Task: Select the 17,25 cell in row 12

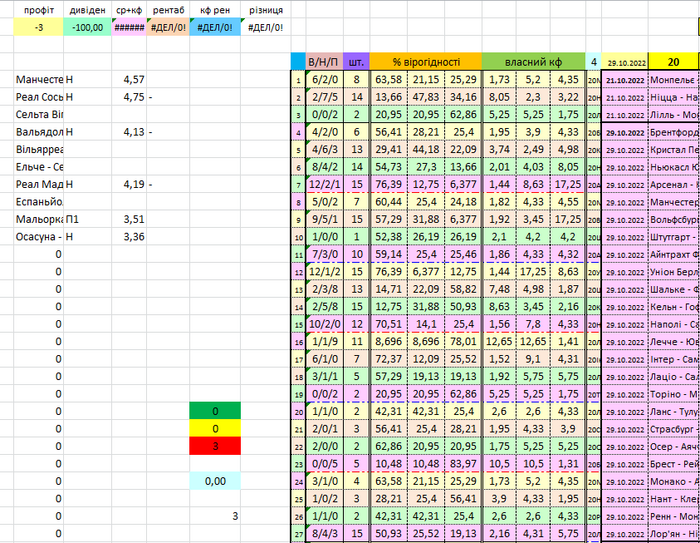Action: pyautogui.click(x=533, y=272)
